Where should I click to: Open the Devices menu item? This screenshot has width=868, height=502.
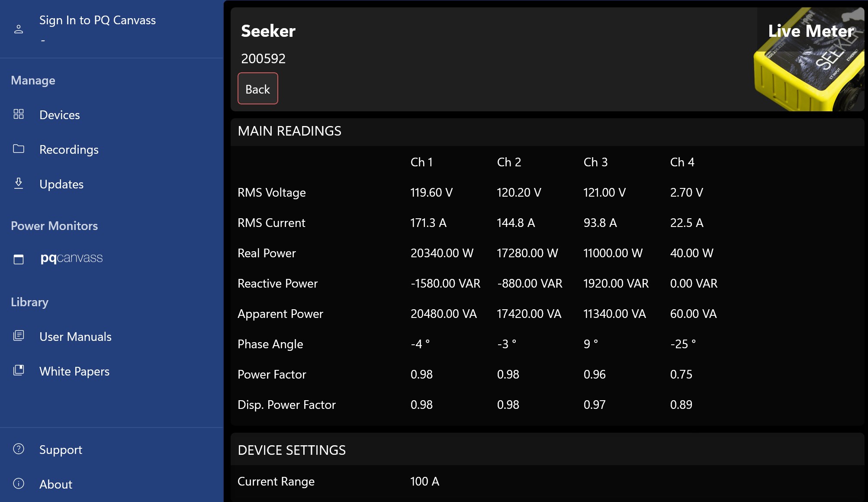tap(60, 115)
